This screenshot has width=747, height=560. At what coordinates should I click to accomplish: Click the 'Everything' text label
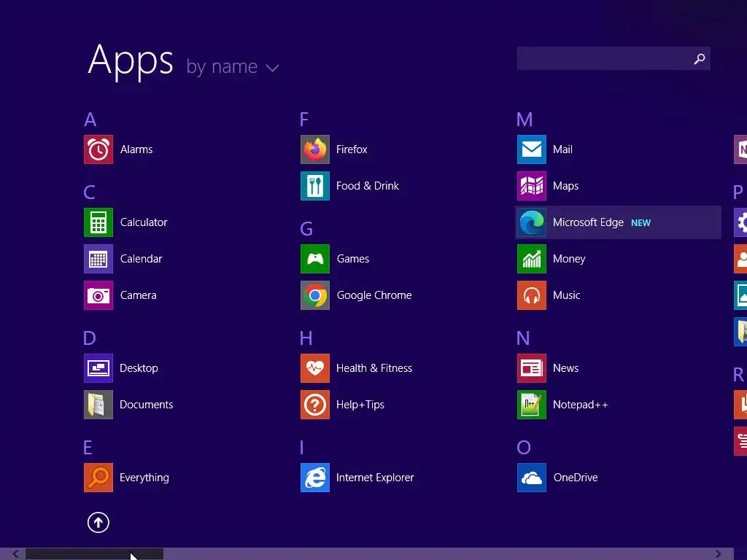(144, 478)
